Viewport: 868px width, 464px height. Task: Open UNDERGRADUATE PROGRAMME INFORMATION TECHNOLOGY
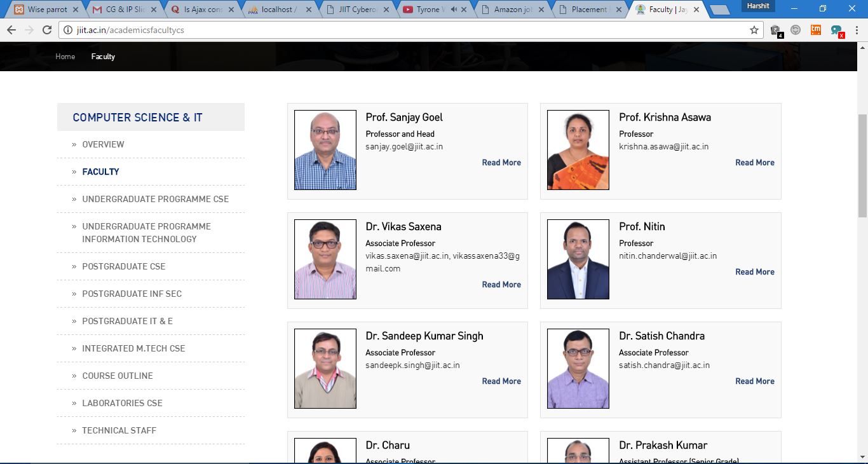point(146,233)
